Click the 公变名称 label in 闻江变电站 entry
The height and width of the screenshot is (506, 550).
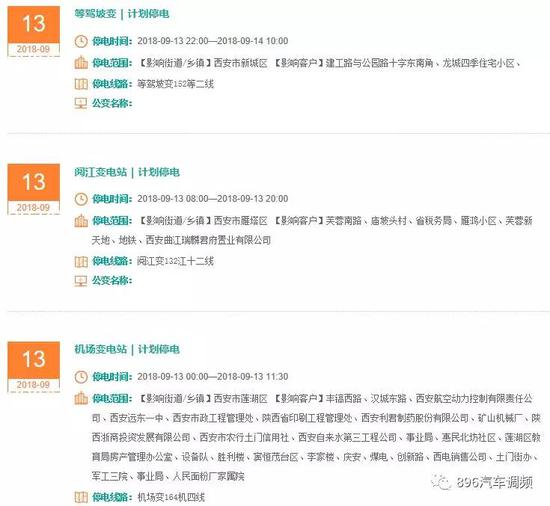click(112, 281)
